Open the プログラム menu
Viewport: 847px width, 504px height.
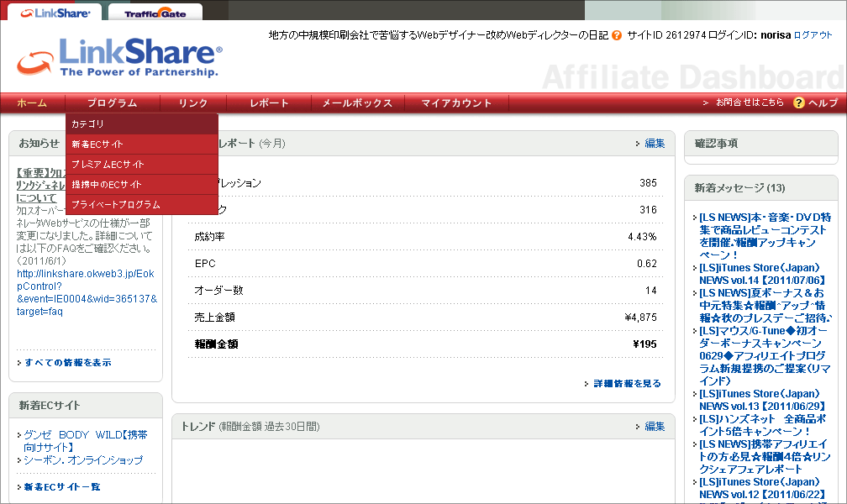113,102
